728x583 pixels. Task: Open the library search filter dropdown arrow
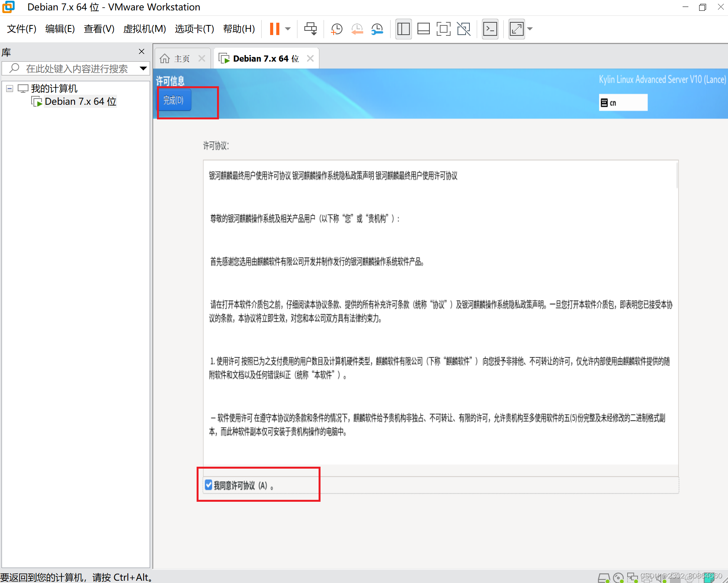click(143, 69)
